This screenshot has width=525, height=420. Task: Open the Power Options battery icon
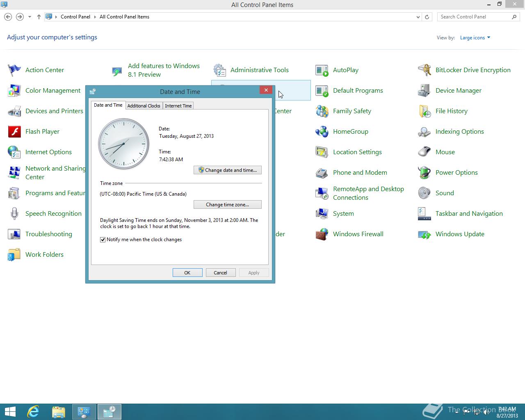point(425,173)
